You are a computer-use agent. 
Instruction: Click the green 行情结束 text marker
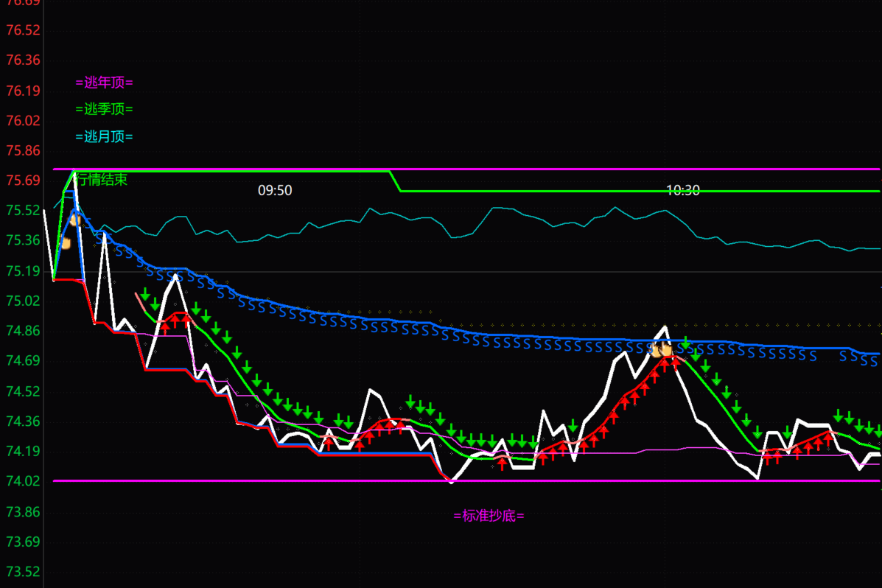click(102, 180)
